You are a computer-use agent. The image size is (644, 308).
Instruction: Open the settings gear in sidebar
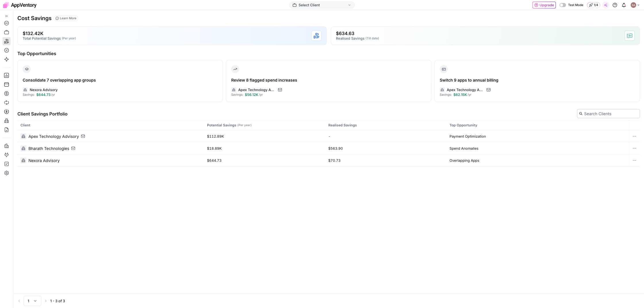(x=6, y=173)
